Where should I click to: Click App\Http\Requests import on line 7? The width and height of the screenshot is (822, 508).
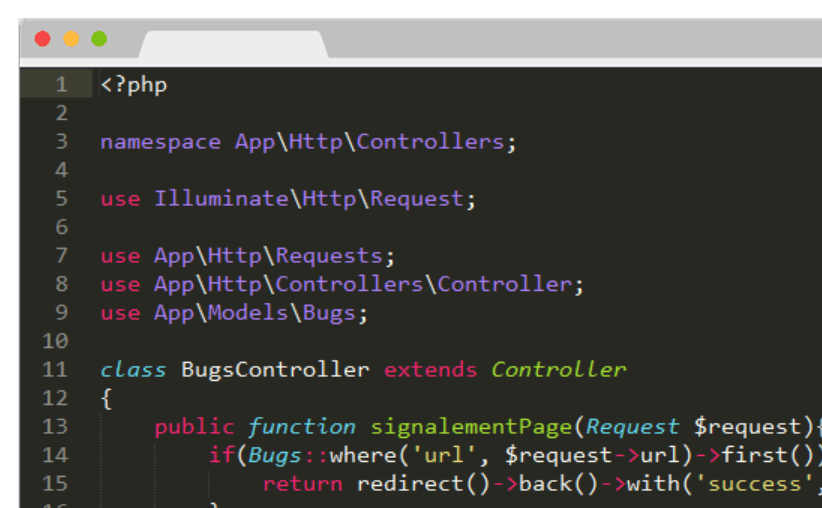tap(268, 256)
